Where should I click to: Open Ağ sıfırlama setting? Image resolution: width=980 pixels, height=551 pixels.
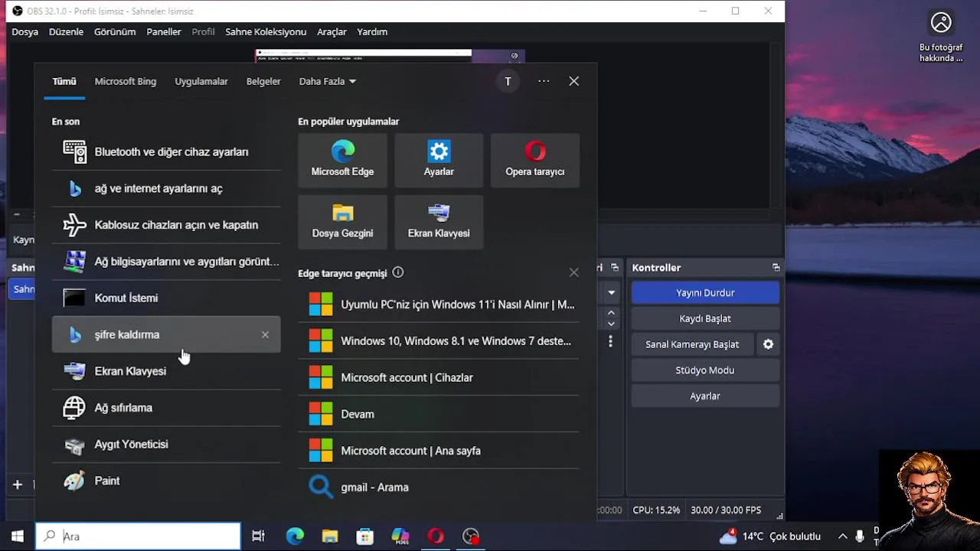(x=166, y=408)
